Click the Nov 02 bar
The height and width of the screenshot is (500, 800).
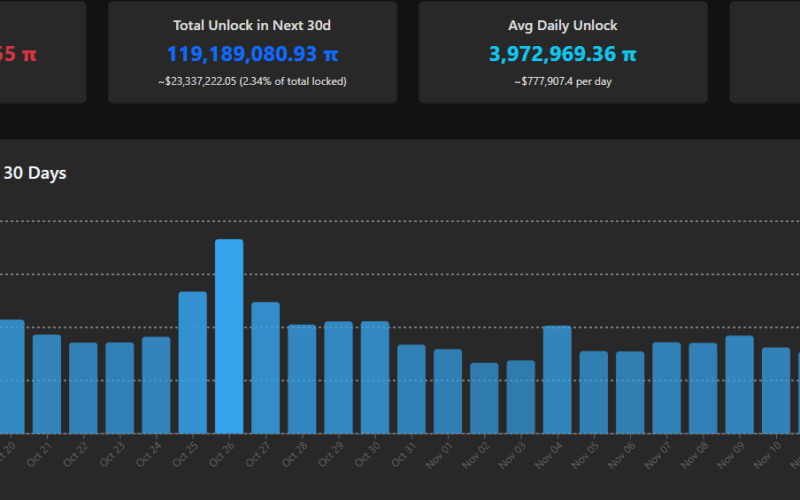tap(484, 397)
